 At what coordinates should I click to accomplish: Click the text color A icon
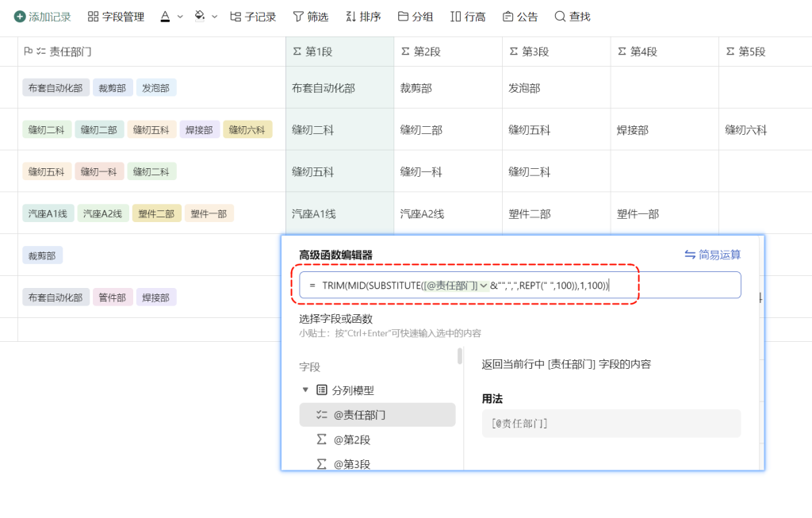165,17
